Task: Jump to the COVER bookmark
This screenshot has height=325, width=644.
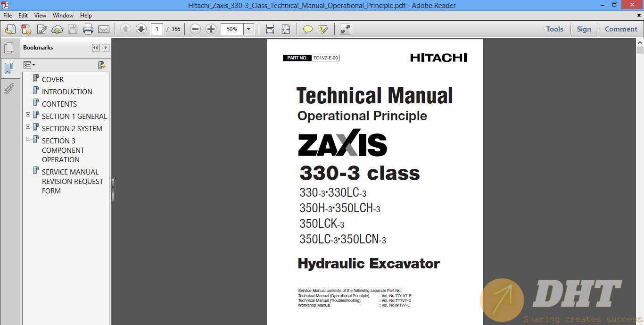Action: 53,80
